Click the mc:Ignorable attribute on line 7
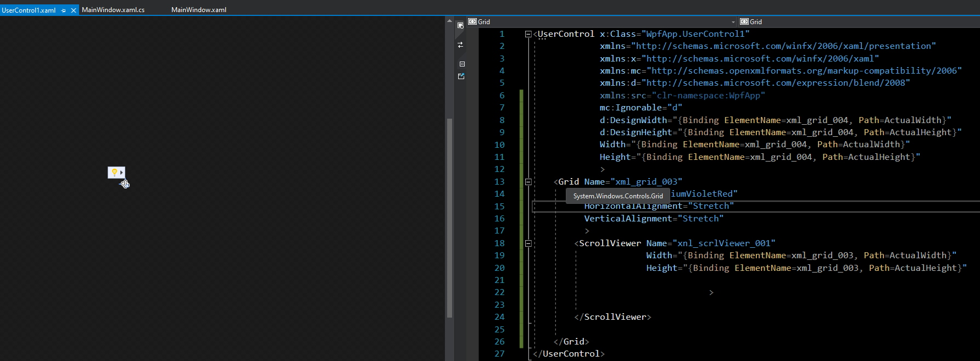 641,108
